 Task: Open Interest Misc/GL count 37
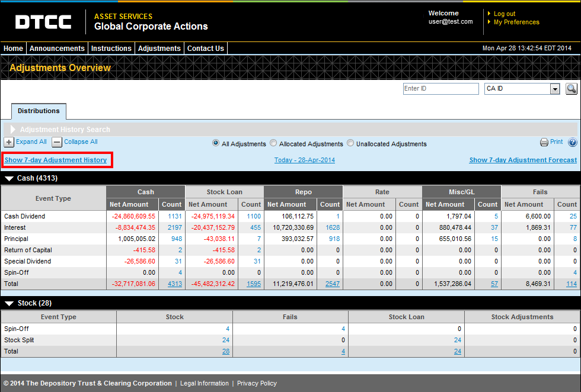click(x=494, y=227)
